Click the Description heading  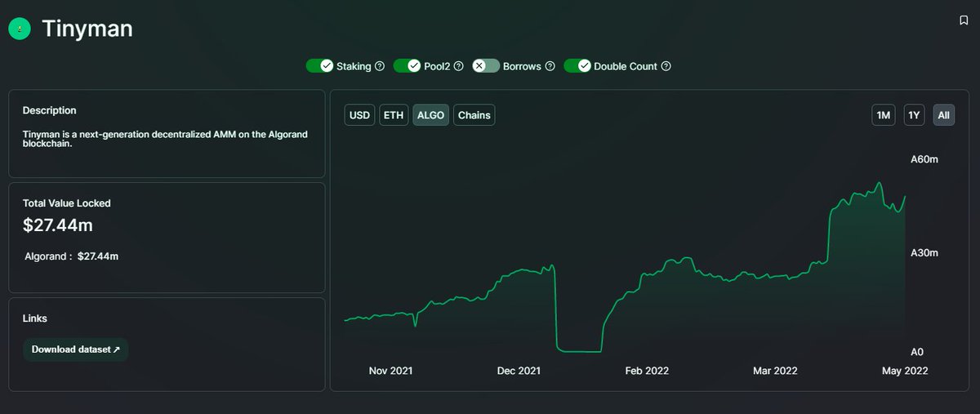[50, 110]
